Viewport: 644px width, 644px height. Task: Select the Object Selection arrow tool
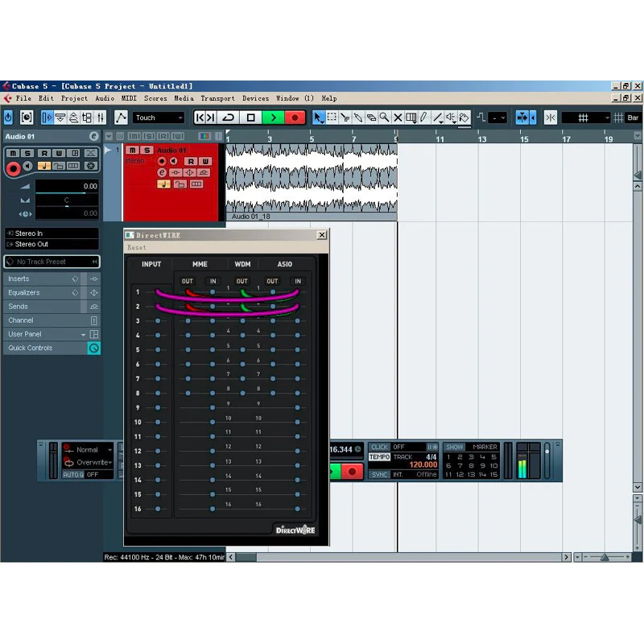click(318, 118)
